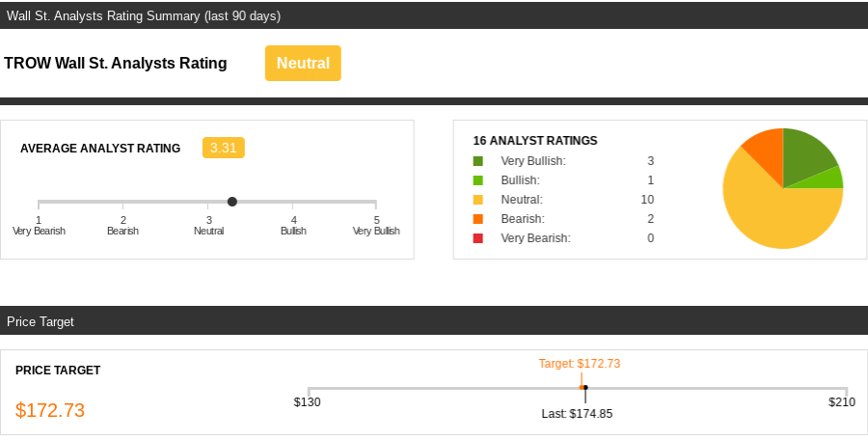868x440 pixels.
Task: Click the $210 high price label
Action: tap(842, 401)
